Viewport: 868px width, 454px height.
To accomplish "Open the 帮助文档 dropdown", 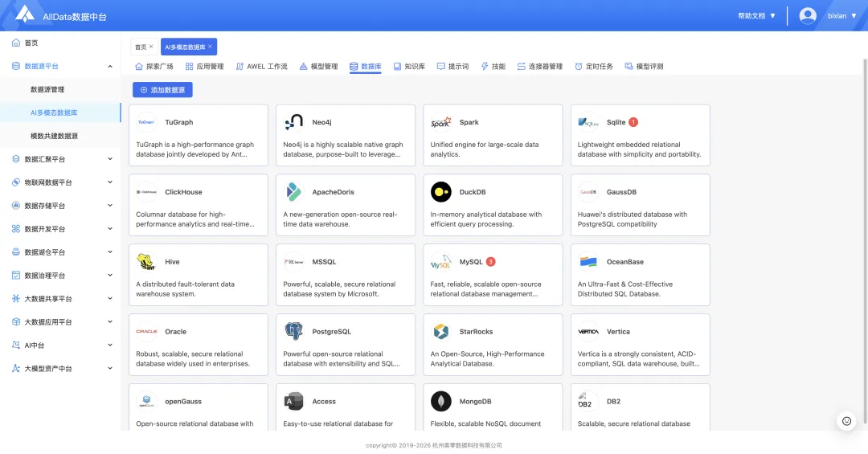I will [756, 16].
